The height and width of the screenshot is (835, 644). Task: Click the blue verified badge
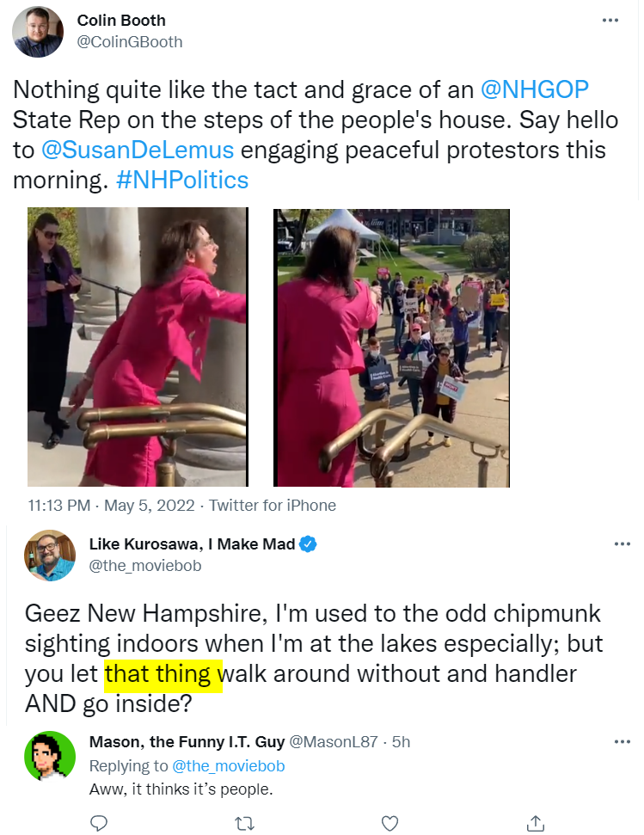[308, 544]
